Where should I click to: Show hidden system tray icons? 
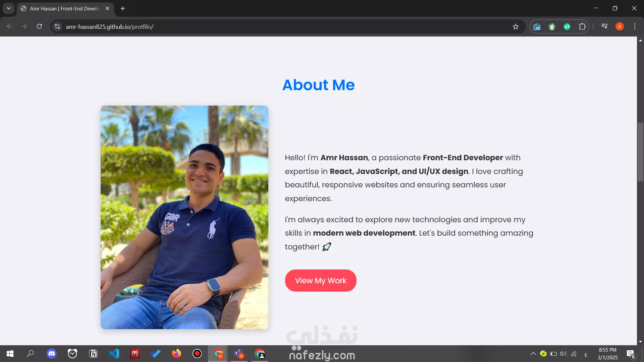pyautogui.click(x=533, y=354)
